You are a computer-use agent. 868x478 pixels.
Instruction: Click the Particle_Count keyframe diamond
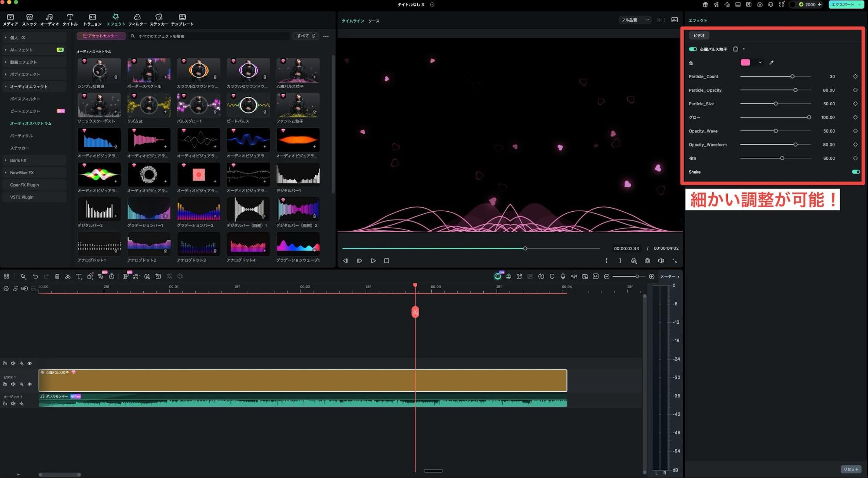(855, 76)
